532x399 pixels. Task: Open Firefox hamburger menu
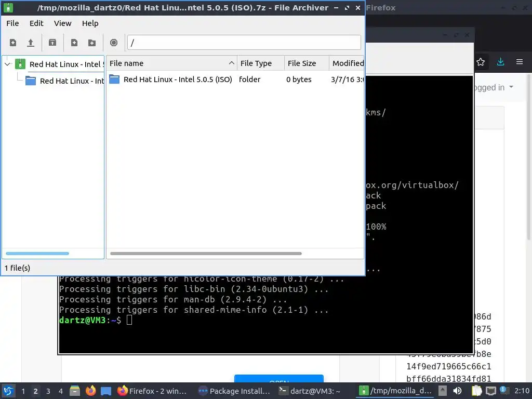pos(520,62)
